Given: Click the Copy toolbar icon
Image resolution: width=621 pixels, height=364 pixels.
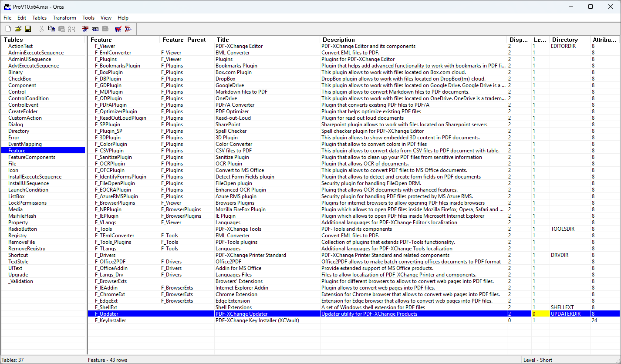Looking at the screenshot, I should pyautogui.click(x=51, y=29).
